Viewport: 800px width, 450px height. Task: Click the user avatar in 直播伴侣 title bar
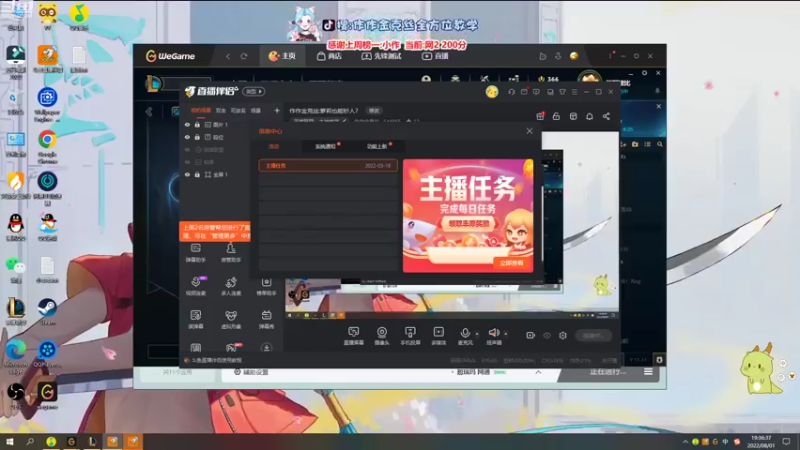coord(492,92)
